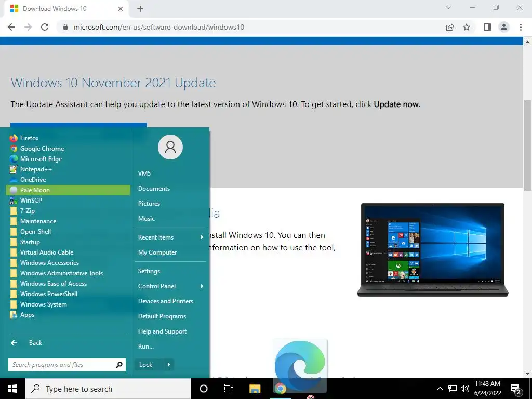Click the magnifier icon in start menu search
The height and width of the screenshot is (399, 532).
(x=119, y=365)
